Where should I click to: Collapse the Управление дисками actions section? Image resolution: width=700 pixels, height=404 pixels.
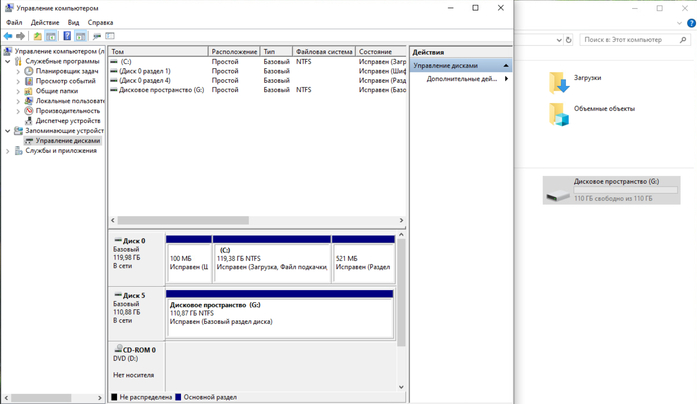click(506, 65)
